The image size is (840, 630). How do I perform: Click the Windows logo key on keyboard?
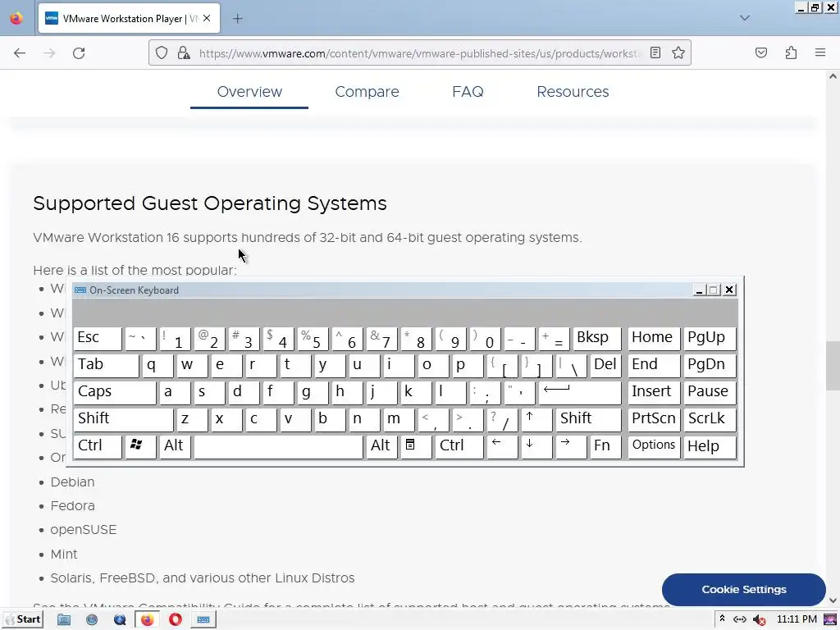140,446
